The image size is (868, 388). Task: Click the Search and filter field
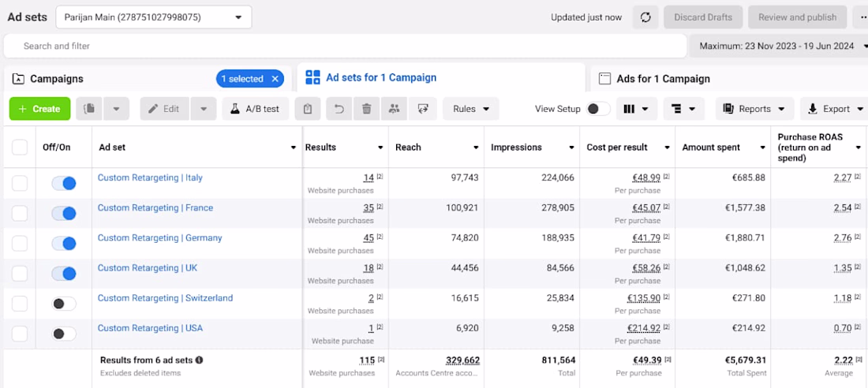tap(346, 46)
